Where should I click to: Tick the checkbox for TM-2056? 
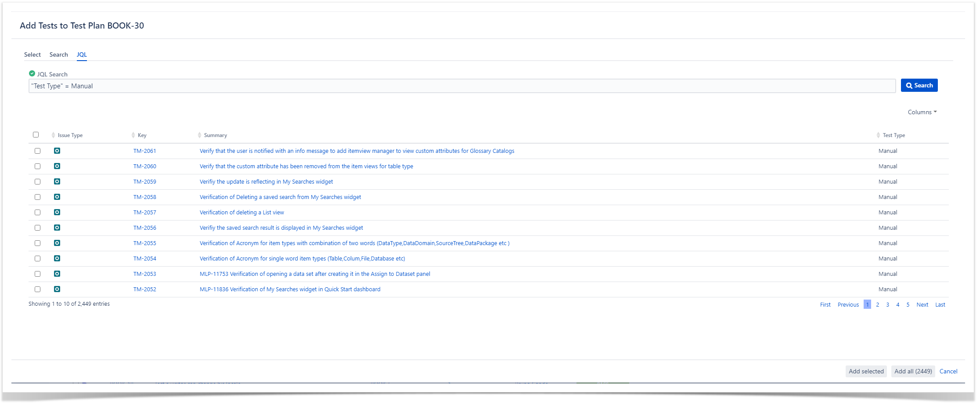click(x=38, y=228)
